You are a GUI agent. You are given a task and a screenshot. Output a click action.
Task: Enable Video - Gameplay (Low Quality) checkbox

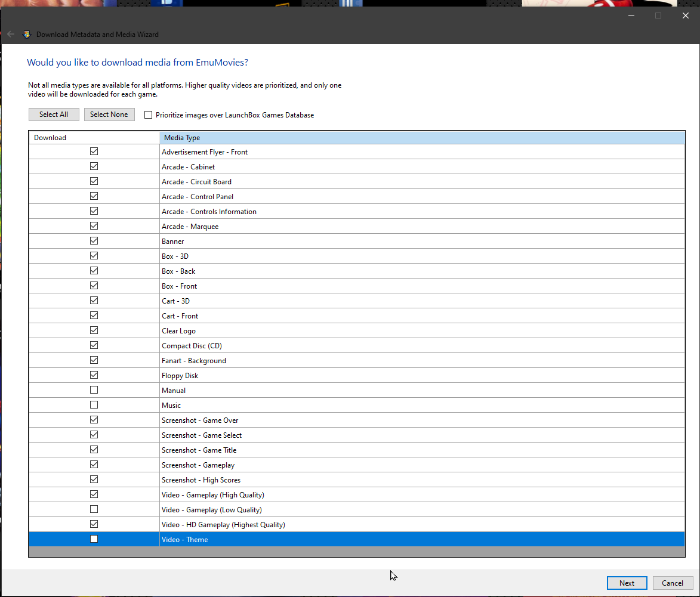[94, 509]
